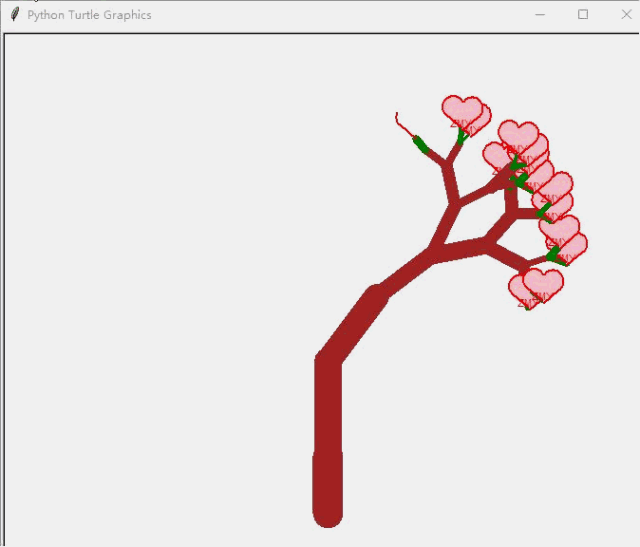Click the Python Turtle Graphics feather icon
This screenshot has width=640, height=547.
15,15
